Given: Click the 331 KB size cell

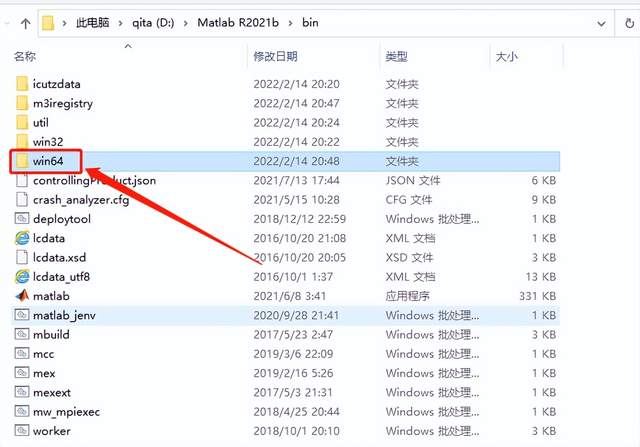Looking at the screenshot, I should coord(538,296).
